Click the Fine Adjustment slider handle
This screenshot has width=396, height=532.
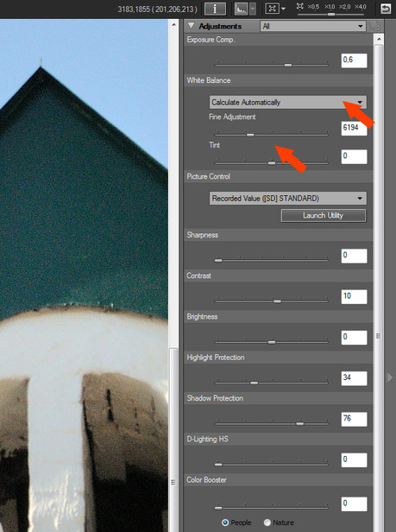click(250, 135)
